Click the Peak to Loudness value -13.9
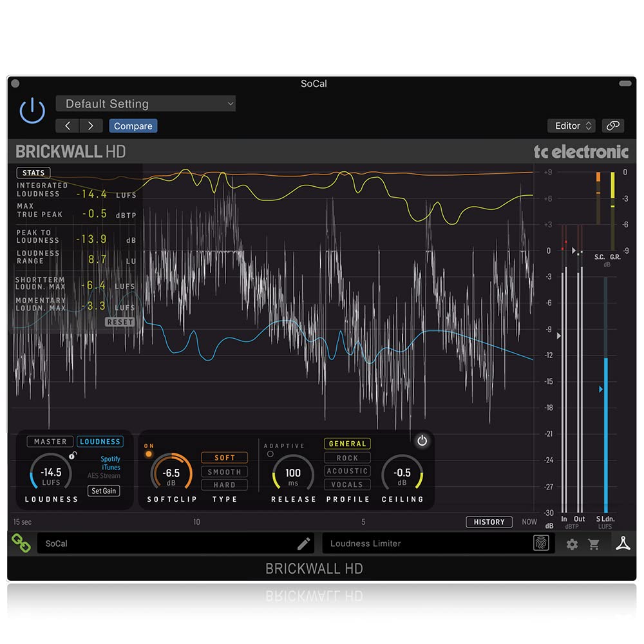 coord(91,239)
